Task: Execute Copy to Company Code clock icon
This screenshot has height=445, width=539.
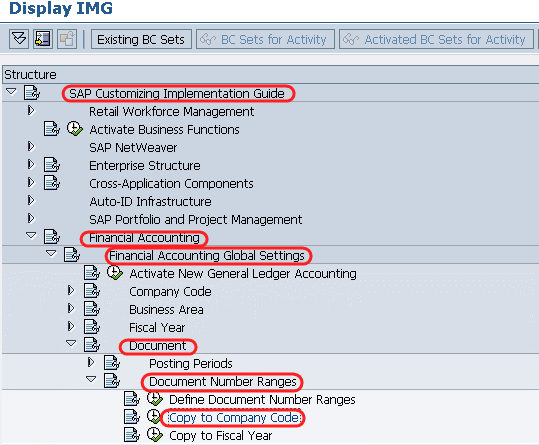Action: click(x=153, y=416)
